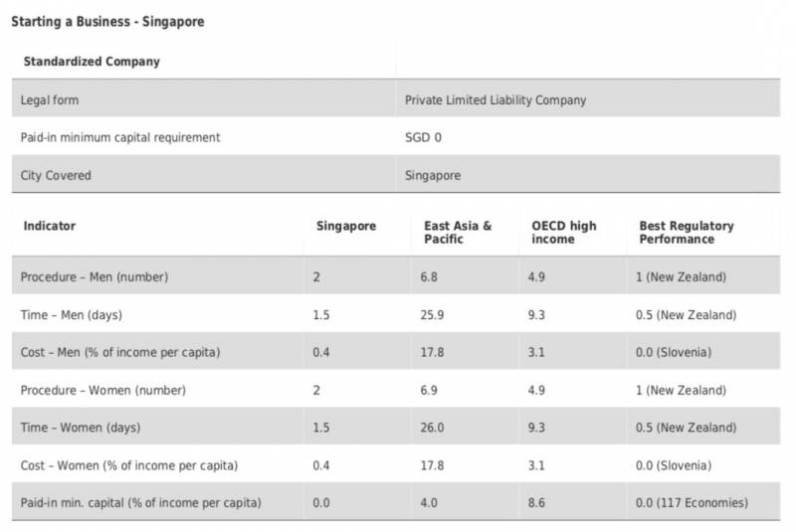Select 'Private Limited Liability Company' value
The image size is (796, 532).
[496, 100]
